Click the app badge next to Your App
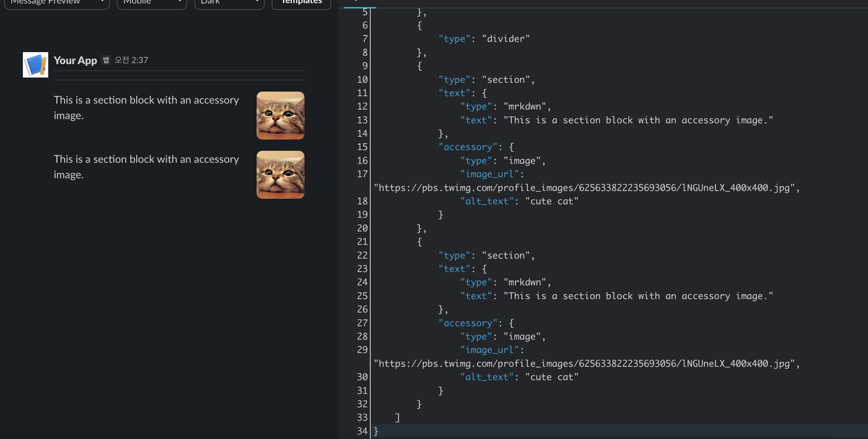 [106, 60]
